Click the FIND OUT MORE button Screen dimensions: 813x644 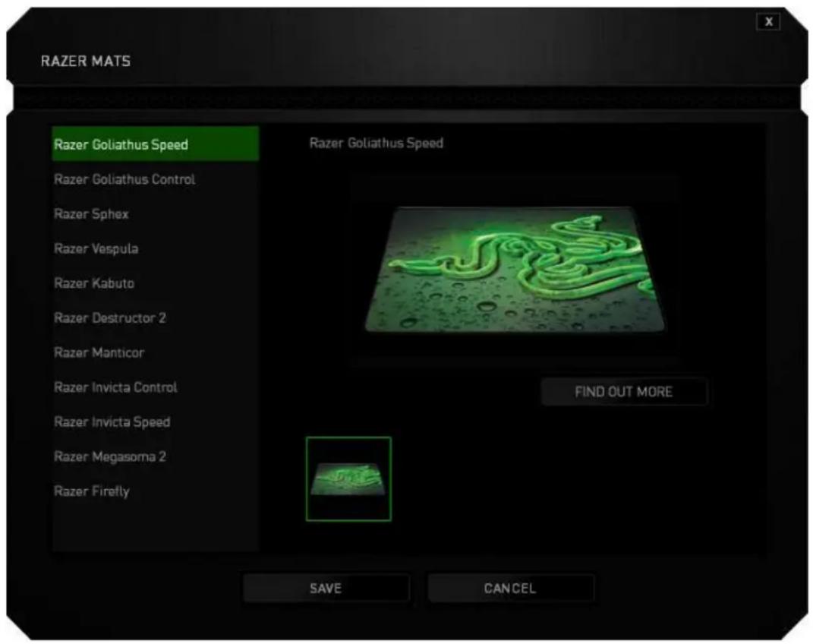click(x=624, y=391)
